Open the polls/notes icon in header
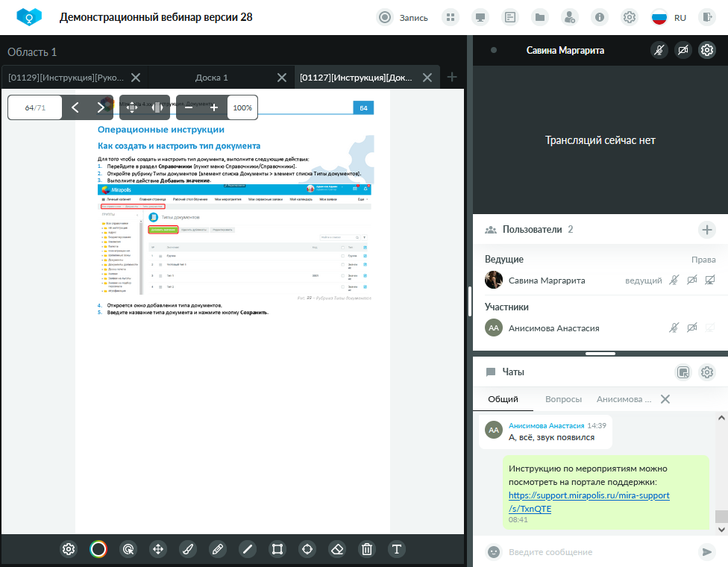 tap(509, 18)
